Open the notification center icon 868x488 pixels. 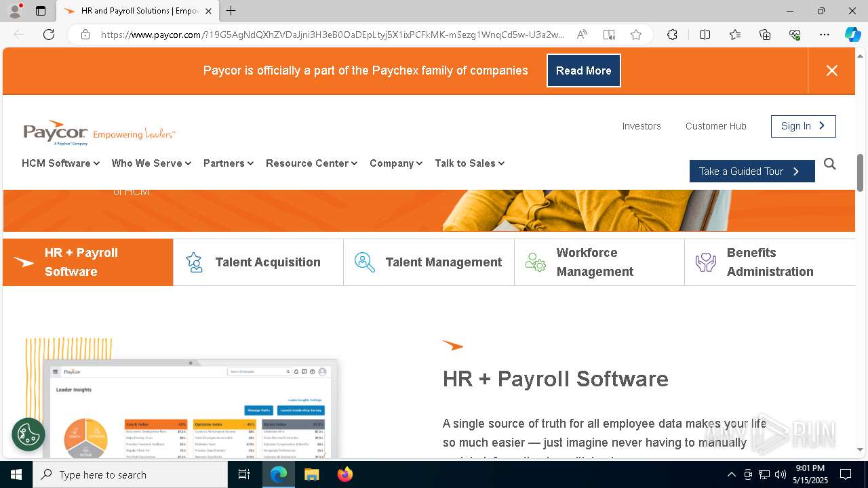pyautogui.click(x=846, y=474)
